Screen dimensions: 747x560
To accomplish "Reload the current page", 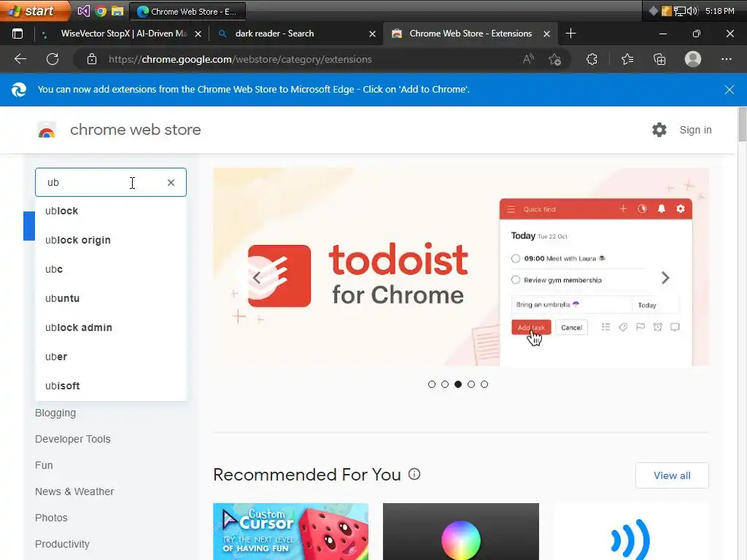I will pos(53,59).
